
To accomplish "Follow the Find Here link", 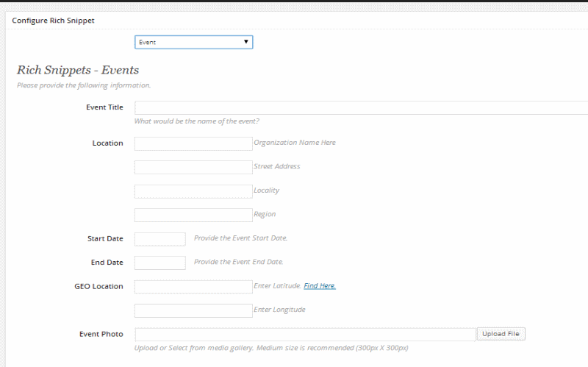I will tap(320, 286).
